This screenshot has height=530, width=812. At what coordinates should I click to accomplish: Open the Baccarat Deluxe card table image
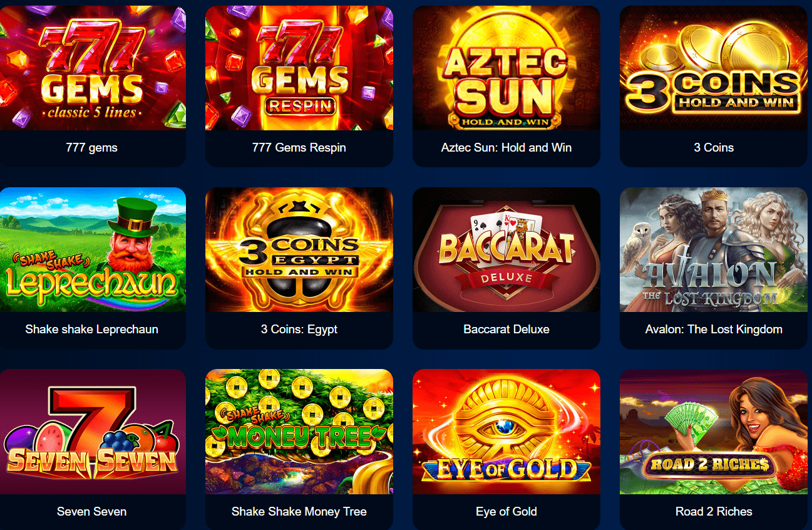[x=506, y=249]
